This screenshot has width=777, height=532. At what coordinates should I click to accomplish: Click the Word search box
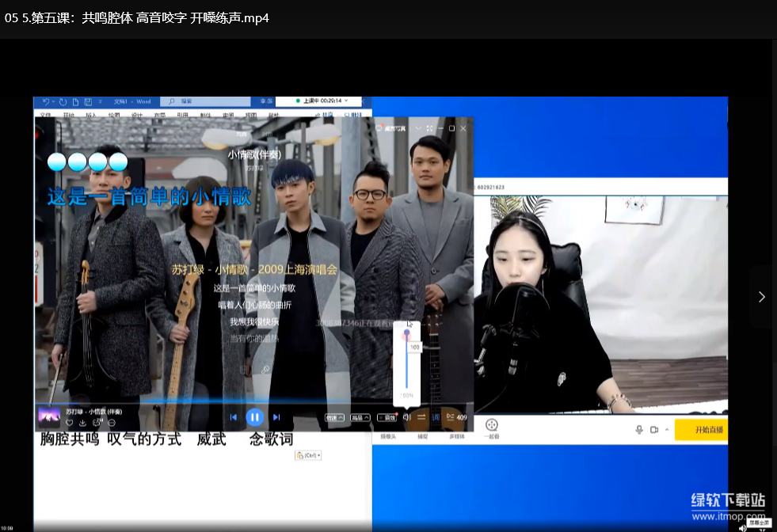pos(205,101)
